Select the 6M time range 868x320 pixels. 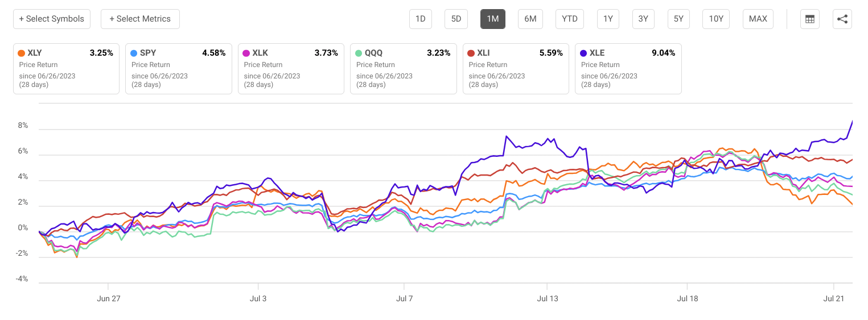tap(530, 19)
